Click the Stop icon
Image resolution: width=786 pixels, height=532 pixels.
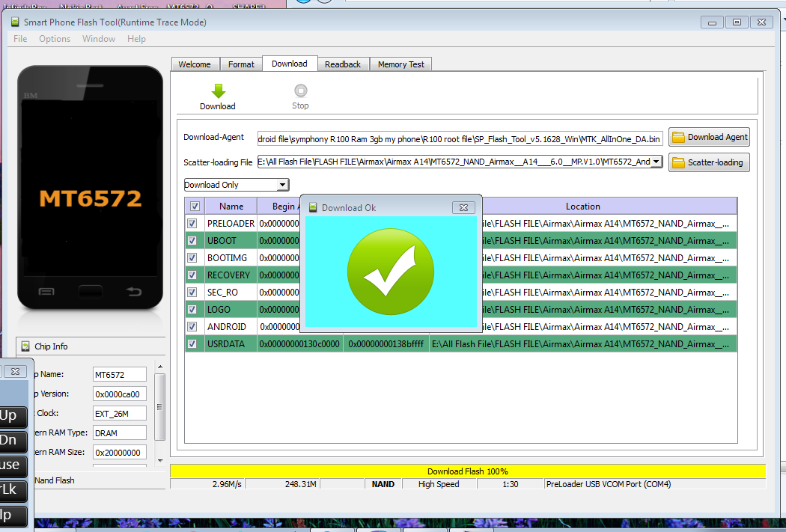click(x=300, y=90)
